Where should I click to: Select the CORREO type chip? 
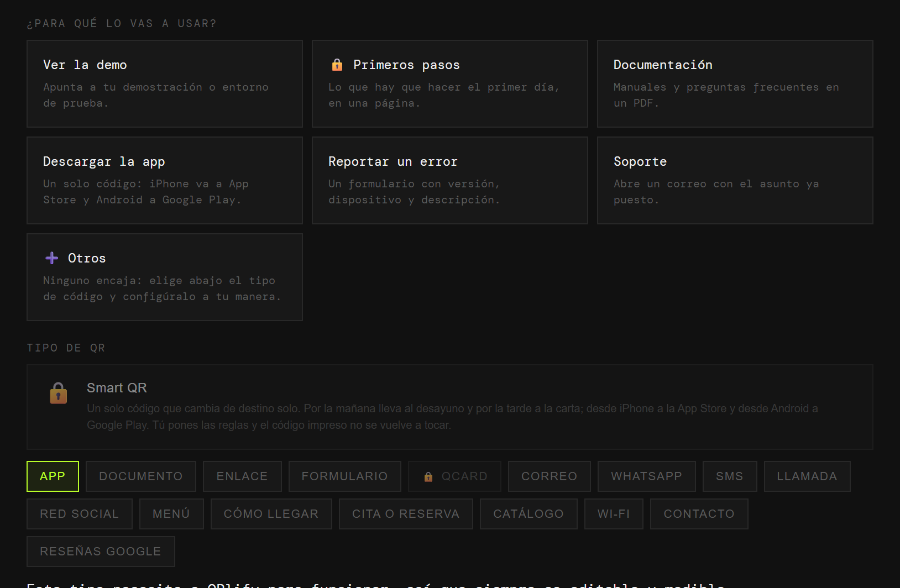click(550, 476)
